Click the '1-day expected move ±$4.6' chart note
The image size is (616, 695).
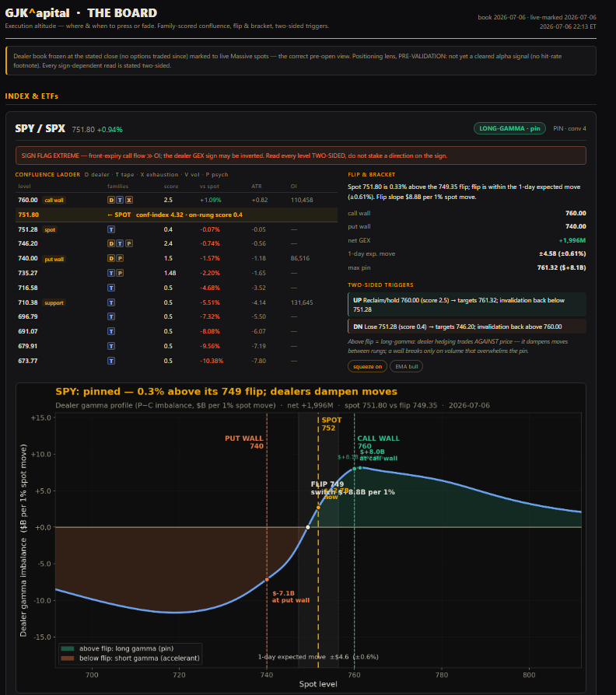318,657
